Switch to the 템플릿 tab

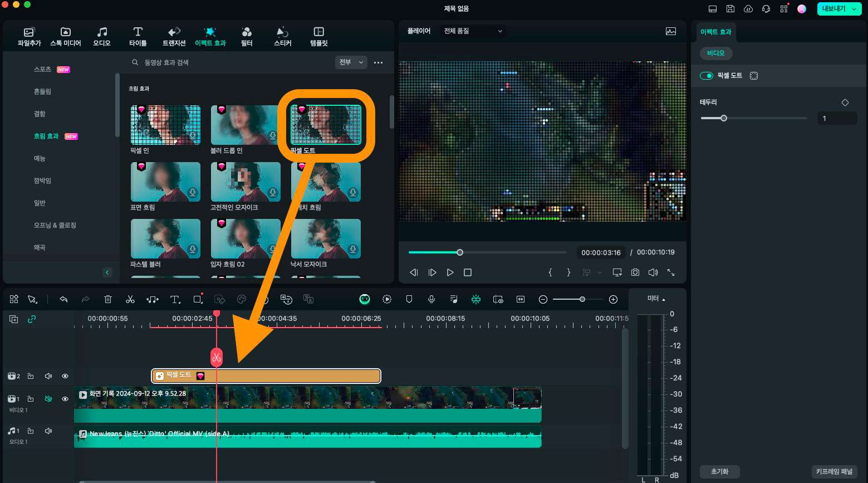coord(319,36)
